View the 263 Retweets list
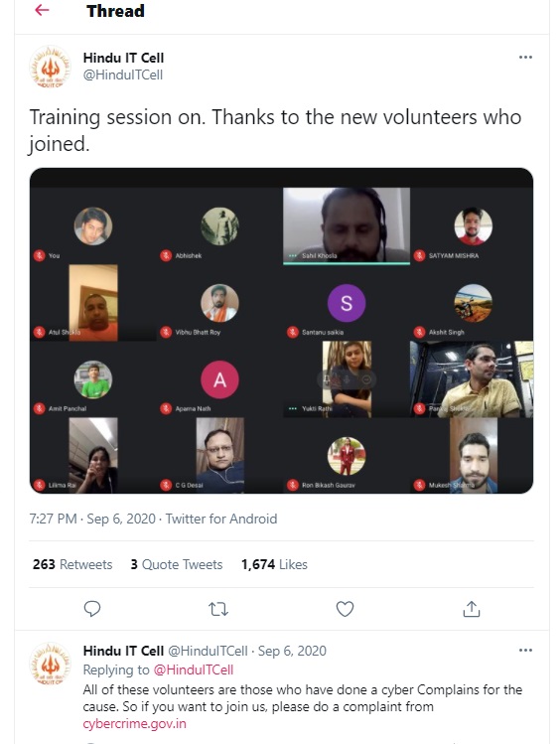560x744 pixels. [x=72, y=564]
